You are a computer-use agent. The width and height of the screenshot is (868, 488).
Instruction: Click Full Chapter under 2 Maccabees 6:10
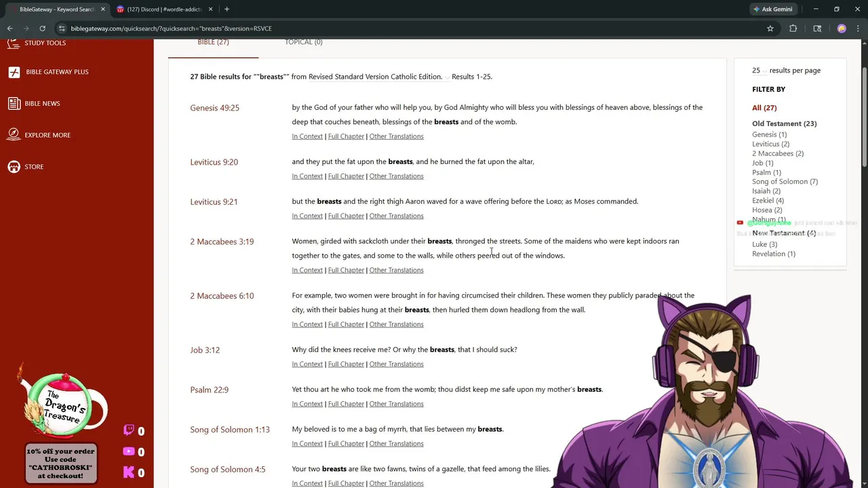point(346,325)
